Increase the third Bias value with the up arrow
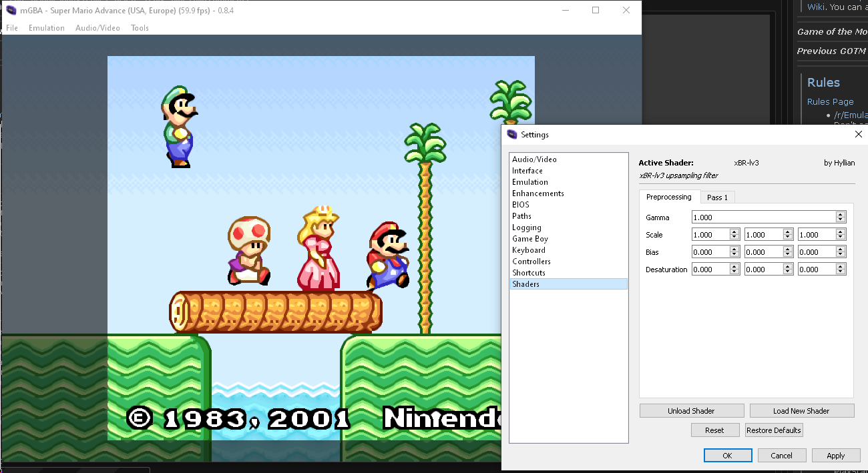Screen dimensions: 868x473 [841, 250]
